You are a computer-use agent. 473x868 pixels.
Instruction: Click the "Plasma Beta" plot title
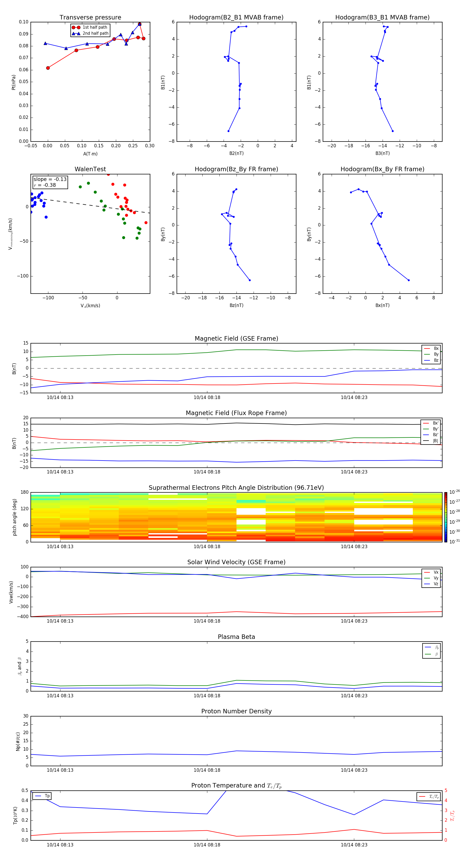pos(236,637)
